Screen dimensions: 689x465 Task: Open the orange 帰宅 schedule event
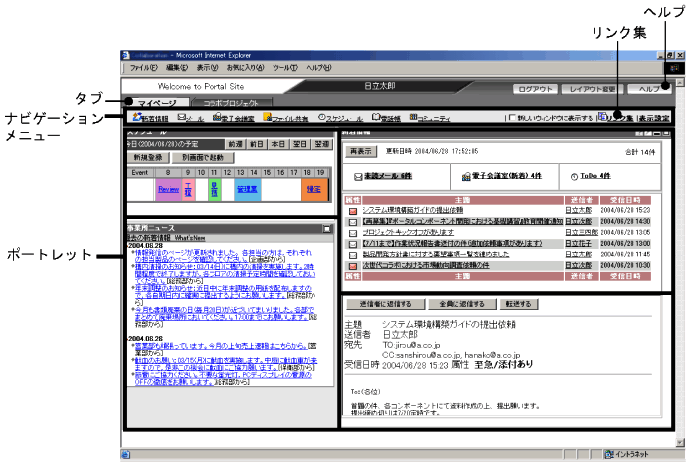coord(314,189)
